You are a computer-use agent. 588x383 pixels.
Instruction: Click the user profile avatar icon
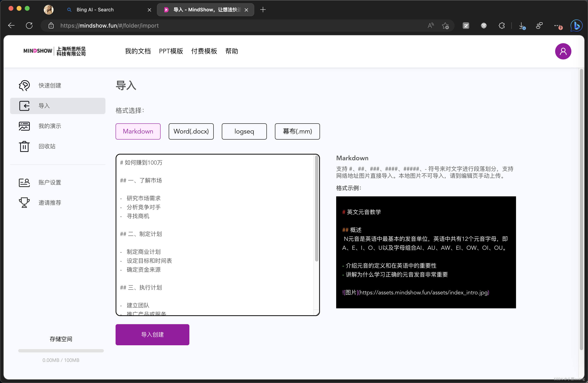[563, 52]
